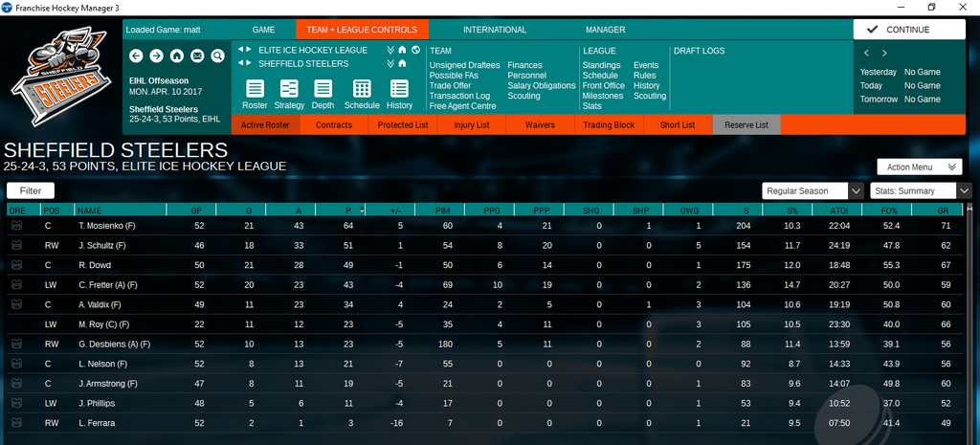Open the Stats: Summary dropdown

pos(922,190)
